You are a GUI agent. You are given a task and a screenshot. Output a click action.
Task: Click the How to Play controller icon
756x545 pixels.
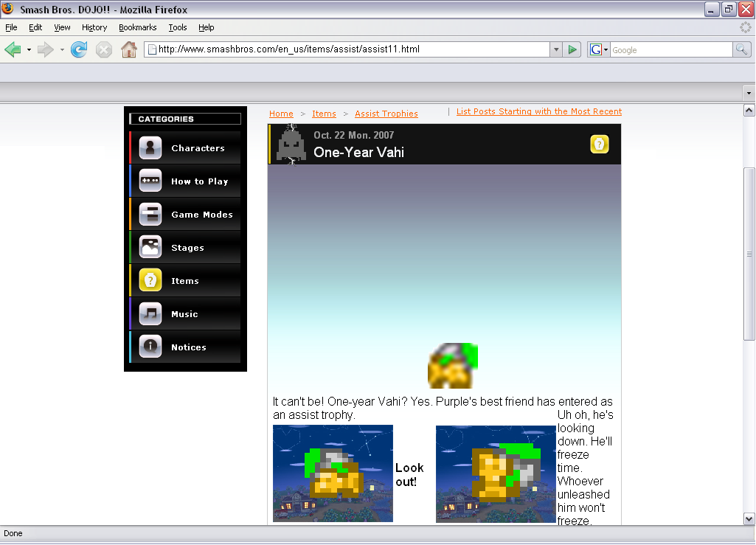[x=150, y=181]
